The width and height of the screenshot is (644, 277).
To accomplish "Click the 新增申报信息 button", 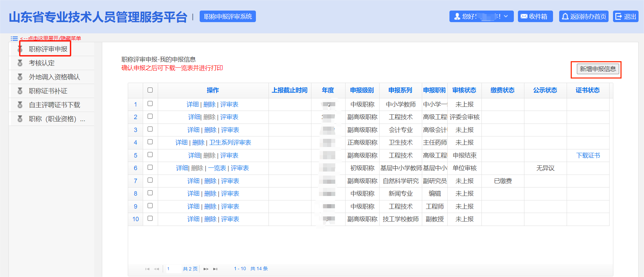I will 598,69.
